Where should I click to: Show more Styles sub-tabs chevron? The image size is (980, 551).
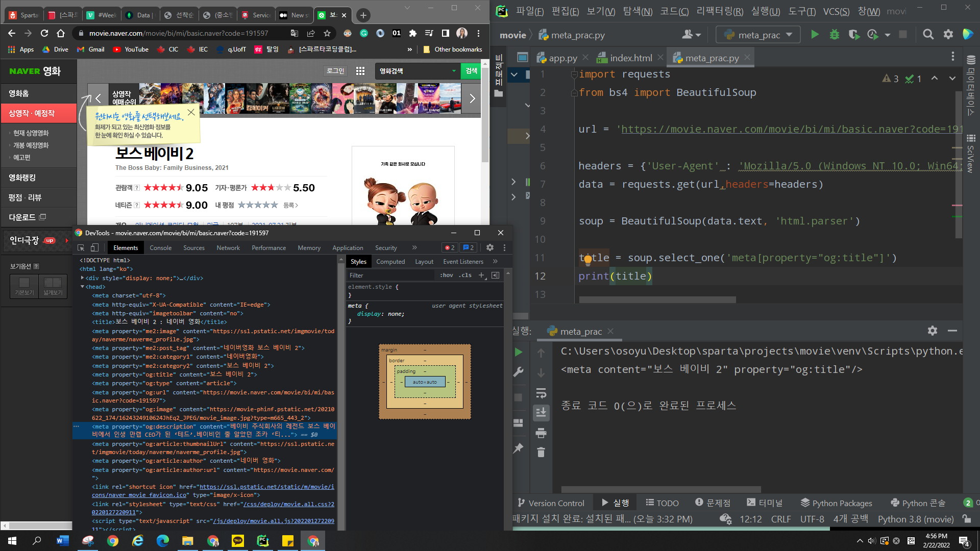point(495,261)
